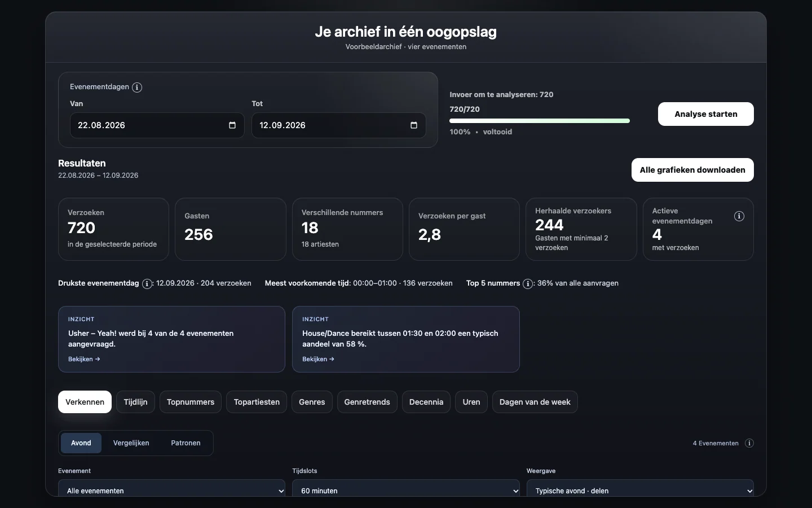Click the Herhaalde verzoekers 244 card
Image resolution: width=812 pixels, height=508 pixels.
(x=581, y=229)
